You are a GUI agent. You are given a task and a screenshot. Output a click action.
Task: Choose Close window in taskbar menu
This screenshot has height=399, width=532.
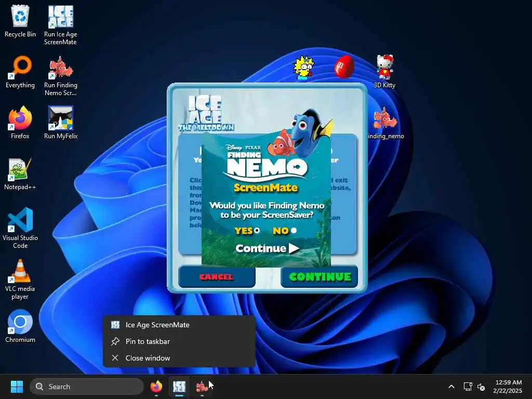point(179,358)
